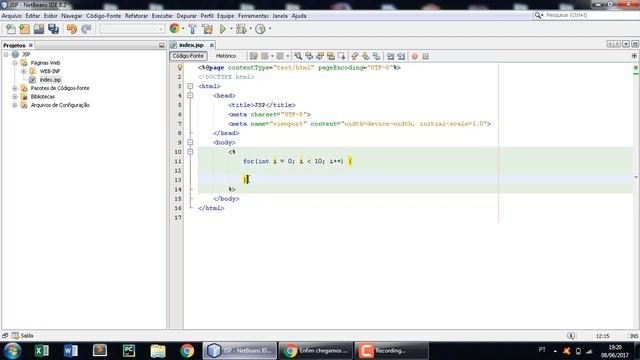Click the Clean and Build Project icon
Viewport: 640px width, 360px height.
207,29
